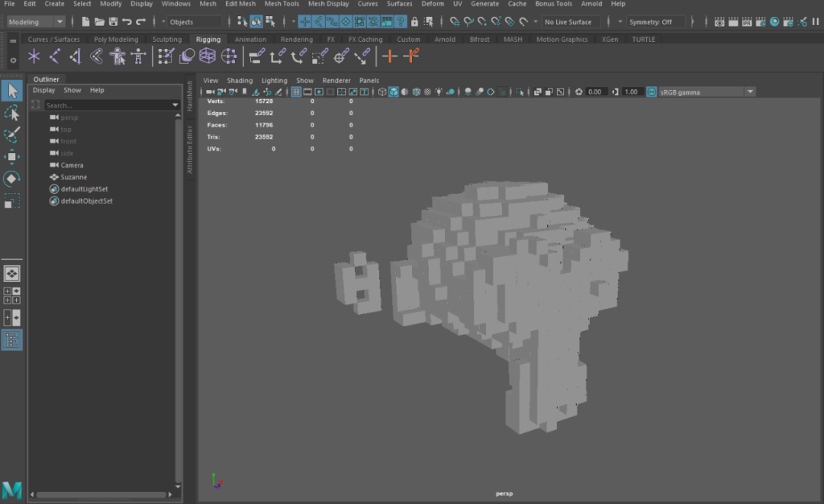
Task: Open the shelf options gear menu
Action: pyautogui.click(x=13, y=60)
